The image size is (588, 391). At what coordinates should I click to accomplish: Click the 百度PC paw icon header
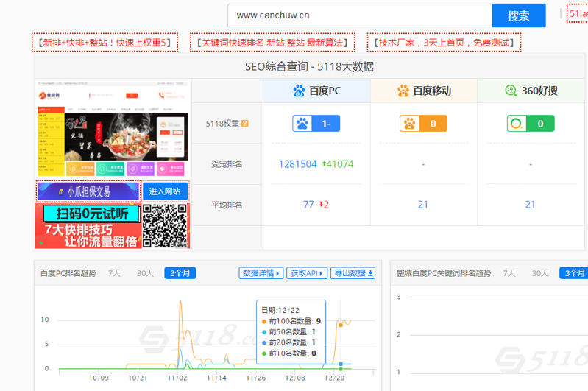click(x=299, y=91)
